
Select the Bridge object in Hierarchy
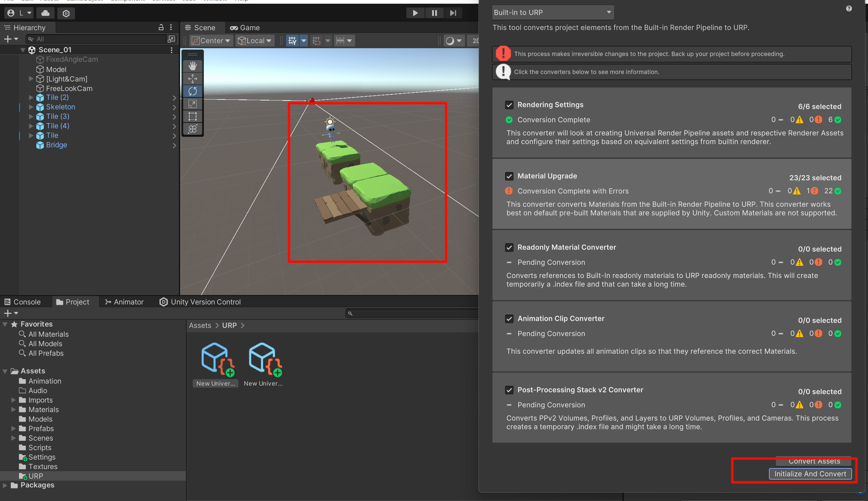point(56,145)
